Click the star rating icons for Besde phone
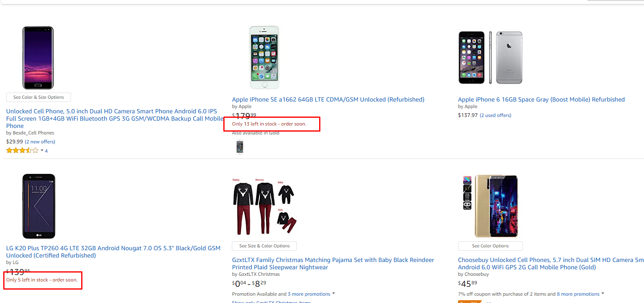Image resolution: width=644 pixels, height=303 pixels. pos(22,151)
